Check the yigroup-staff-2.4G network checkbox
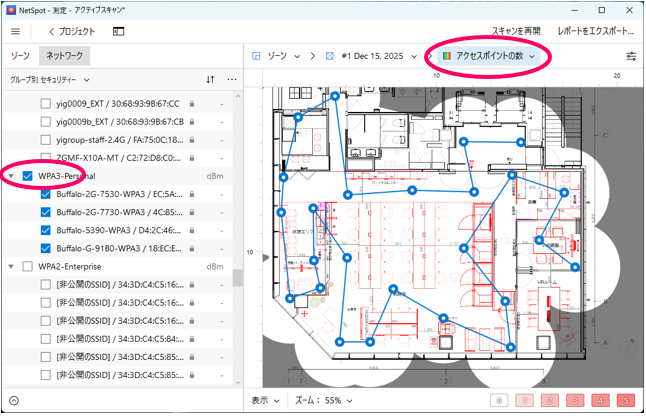Viewport: 646px width, 416px height. click(44, 140)
